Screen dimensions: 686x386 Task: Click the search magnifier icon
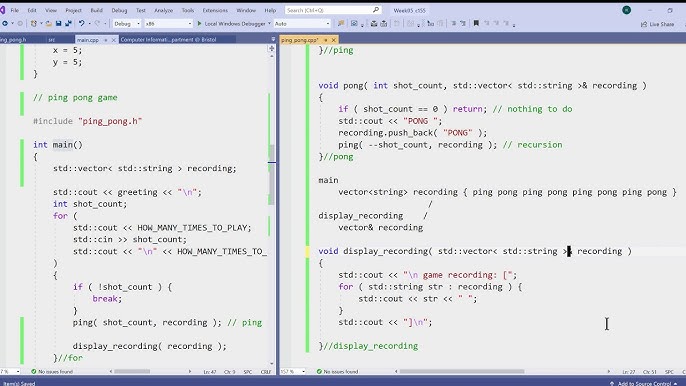(376, 10)
